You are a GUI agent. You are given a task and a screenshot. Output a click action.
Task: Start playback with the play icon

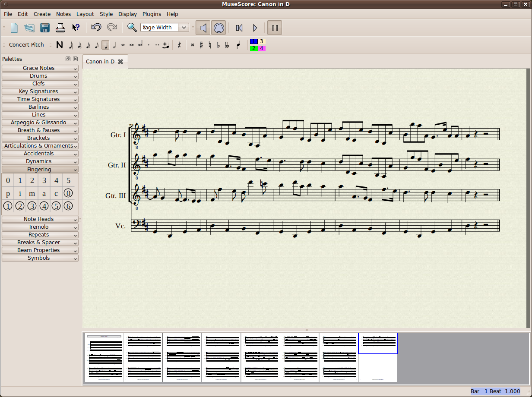click(255, 28)
